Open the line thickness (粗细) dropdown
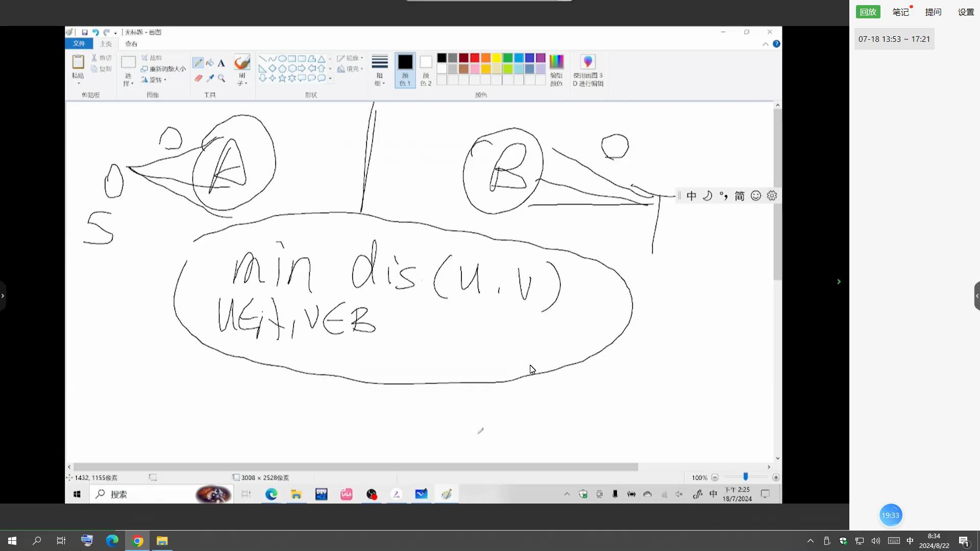The image size is (980, 551). point(379,70)
